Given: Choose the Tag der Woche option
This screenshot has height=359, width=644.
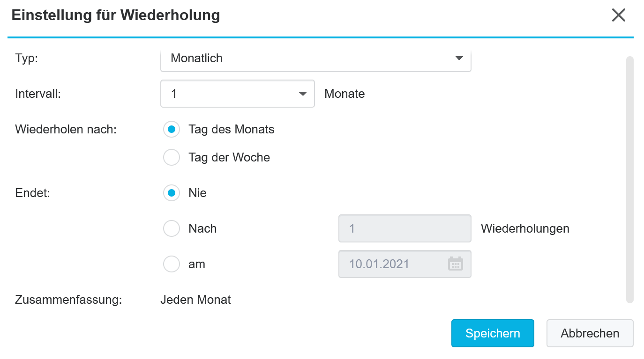Looking at the screenshot, I should [x=172, y=157].
